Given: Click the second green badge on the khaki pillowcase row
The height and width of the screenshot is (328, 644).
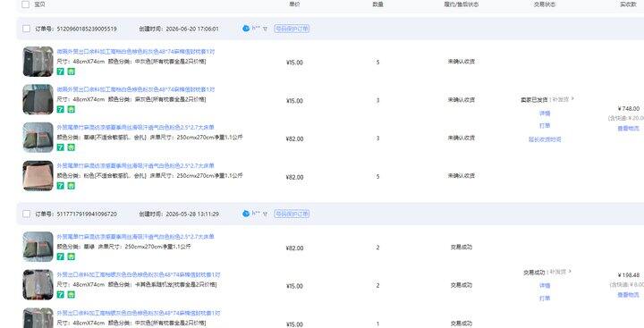Looking at the screenshot, I should click(71, 294).
